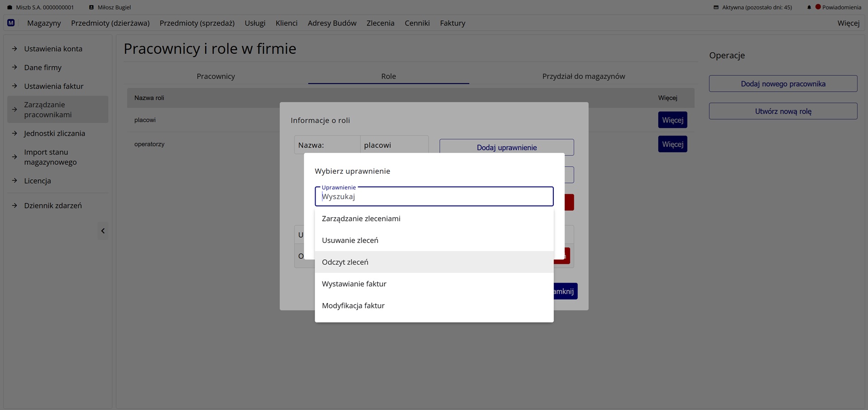Open the 'Przydział do magazynów' tab
This screenshot has width=868, height=410.
point(583,76)
